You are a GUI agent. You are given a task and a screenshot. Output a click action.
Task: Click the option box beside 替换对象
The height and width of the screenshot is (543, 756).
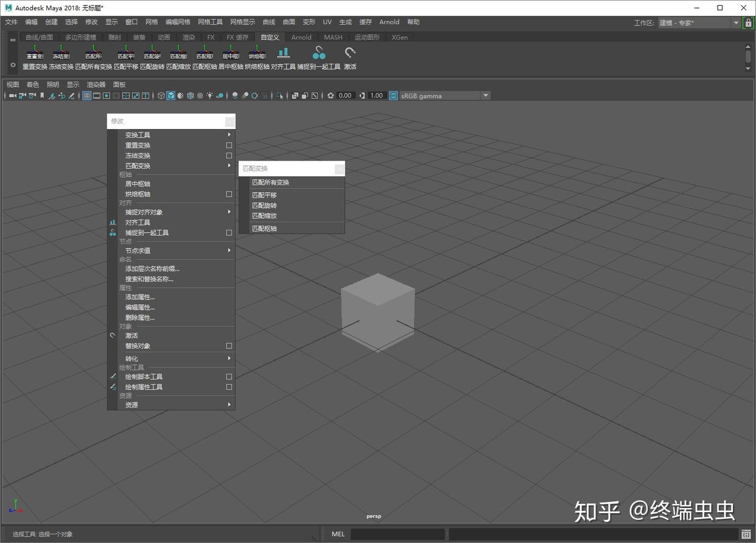[229, 346]
